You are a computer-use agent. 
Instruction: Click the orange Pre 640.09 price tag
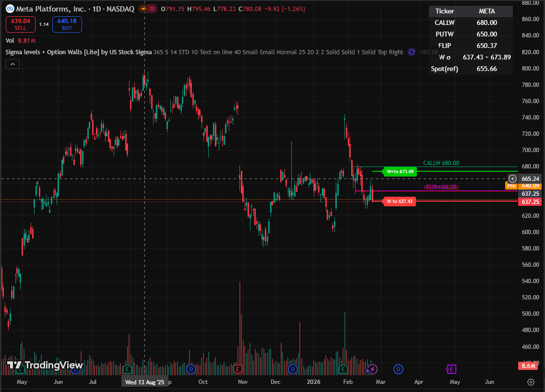pos(523,186)
